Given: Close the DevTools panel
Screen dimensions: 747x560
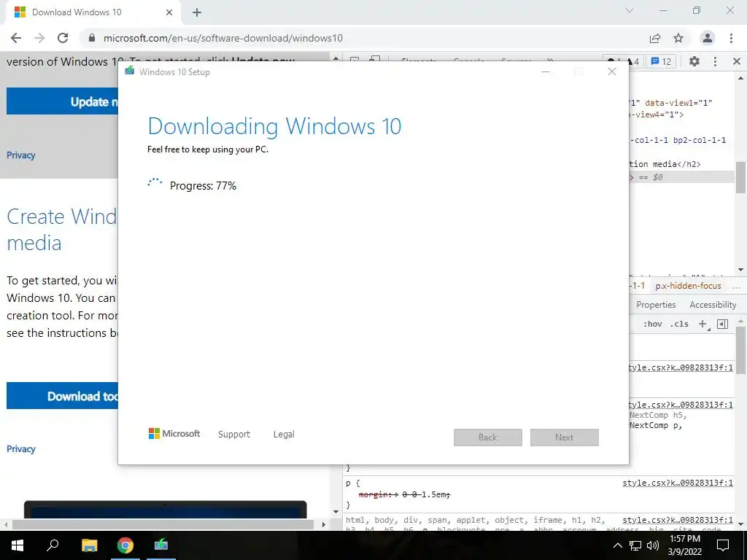Looking at the screenshot, I should pyautogui.click(x=737, y=61).
